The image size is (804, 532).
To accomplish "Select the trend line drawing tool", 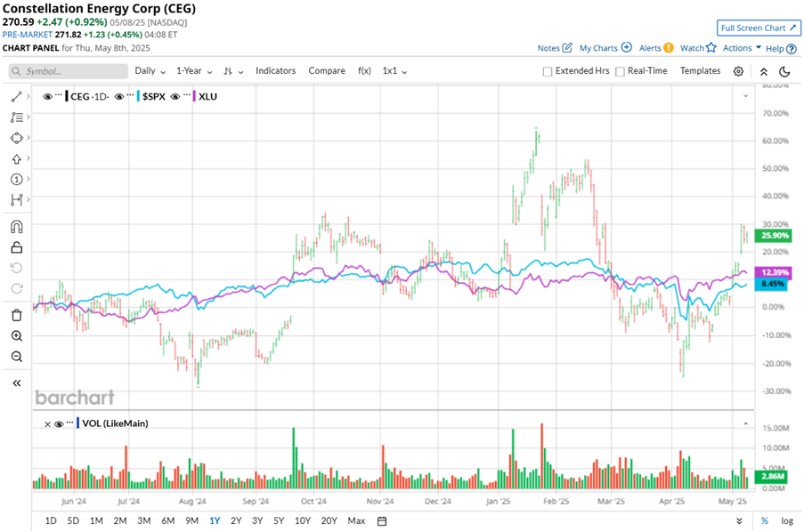I will [16, 96].
